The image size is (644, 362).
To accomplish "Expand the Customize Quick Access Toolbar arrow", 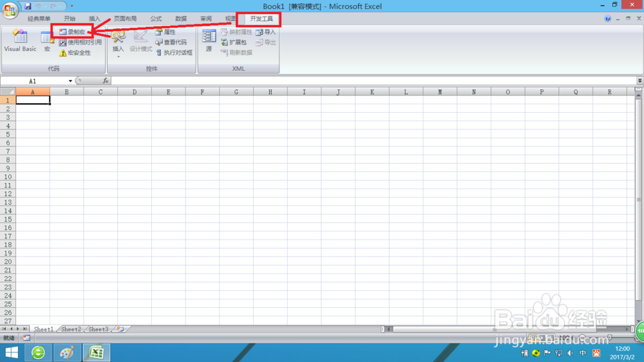I will click(72, 6).
